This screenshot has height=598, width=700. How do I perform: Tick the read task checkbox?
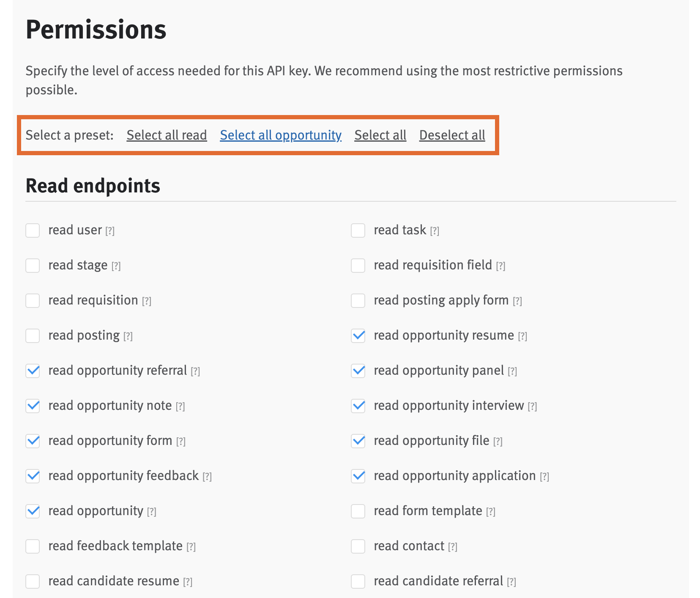point(358,230)
